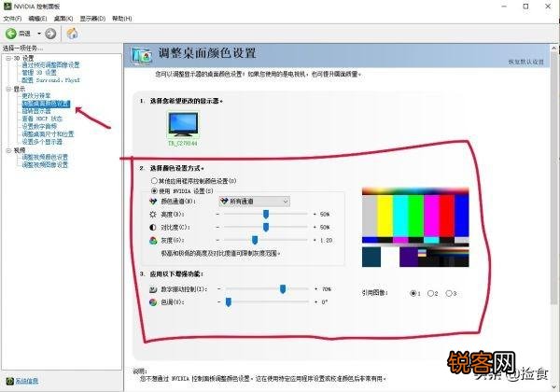Open the 系统信息 link

(x=26, y=381)
